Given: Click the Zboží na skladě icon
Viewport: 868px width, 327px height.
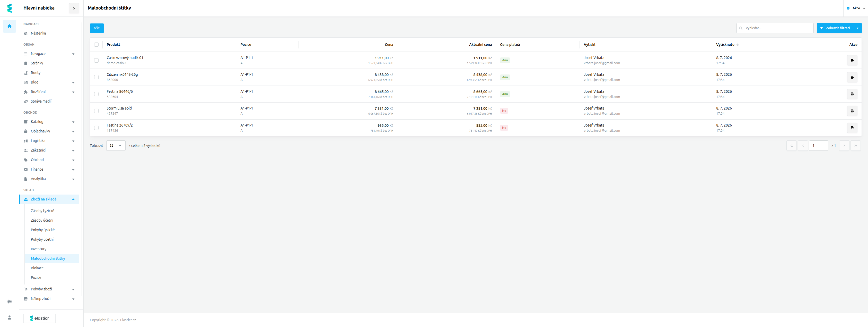Looking at the screenshot, I should (26, 199).
